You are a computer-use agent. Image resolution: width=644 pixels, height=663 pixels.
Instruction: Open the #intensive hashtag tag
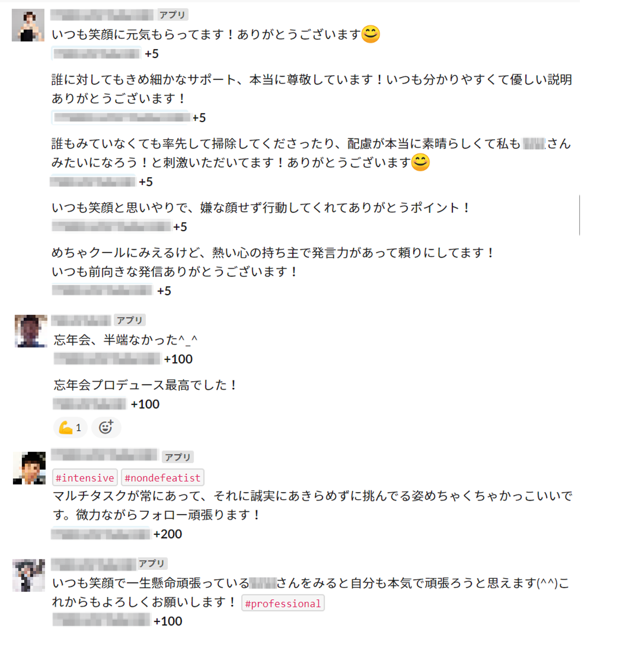pos(85,478)
